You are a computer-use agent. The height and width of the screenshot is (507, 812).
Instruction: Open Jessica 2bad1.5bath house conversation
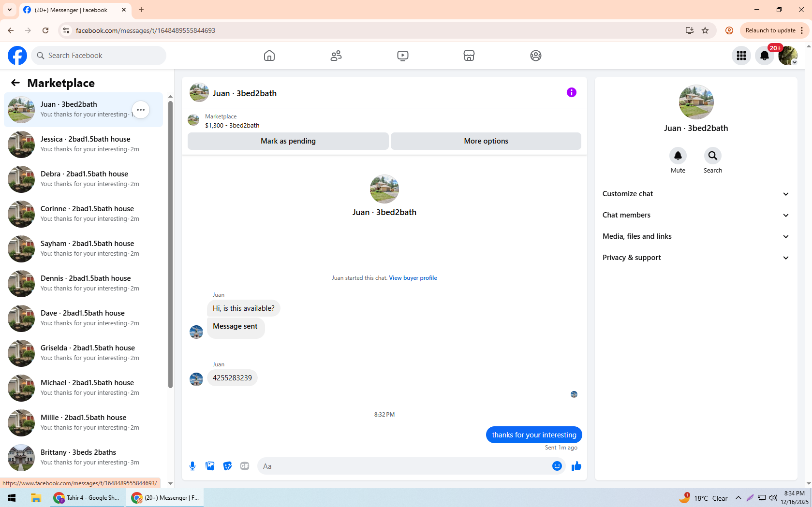click(x=83, y=144)
